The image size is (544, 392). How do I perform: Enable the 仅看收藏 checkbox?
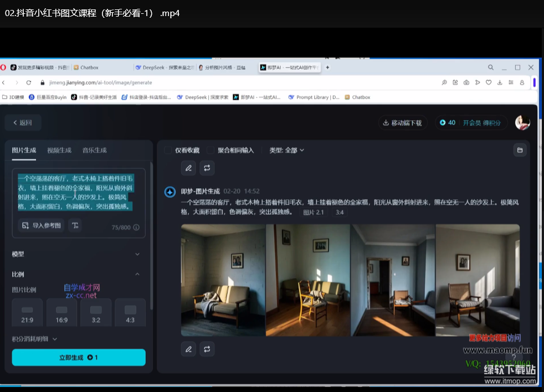[168, 150]
